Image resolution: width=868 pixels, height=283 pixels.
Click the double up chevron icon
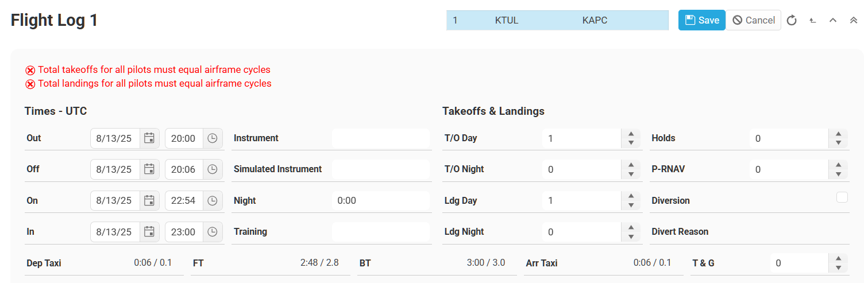click(853, 21)
